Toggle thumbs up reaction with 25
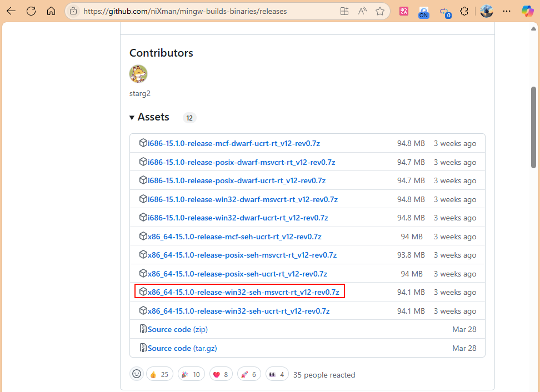 (x=159, y=374)
